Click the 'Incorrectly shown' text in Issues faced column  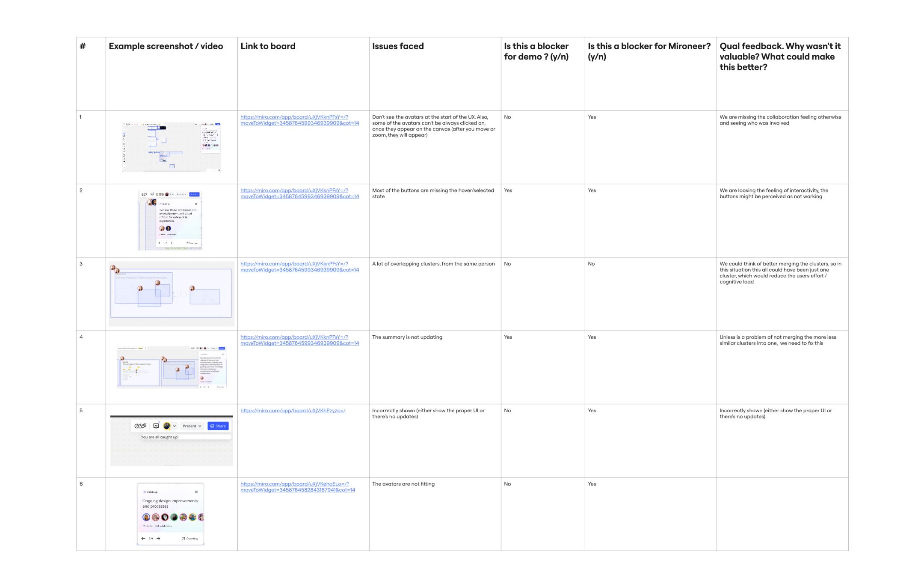pos(428,414)
